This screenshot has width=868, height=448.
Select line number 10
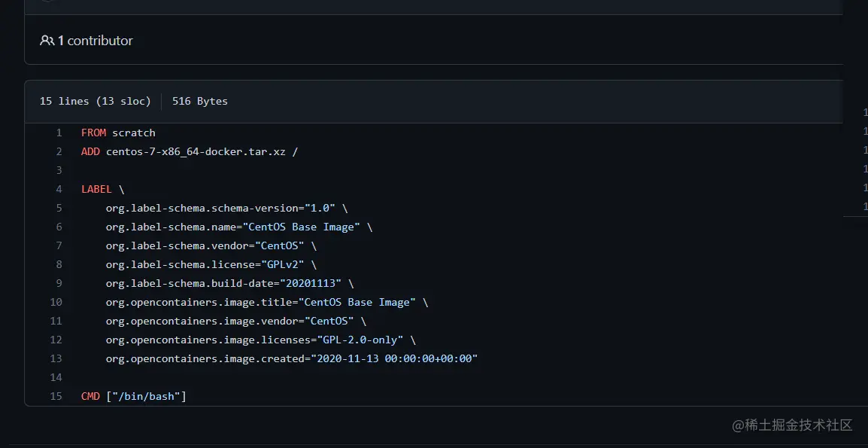(56, 303)
